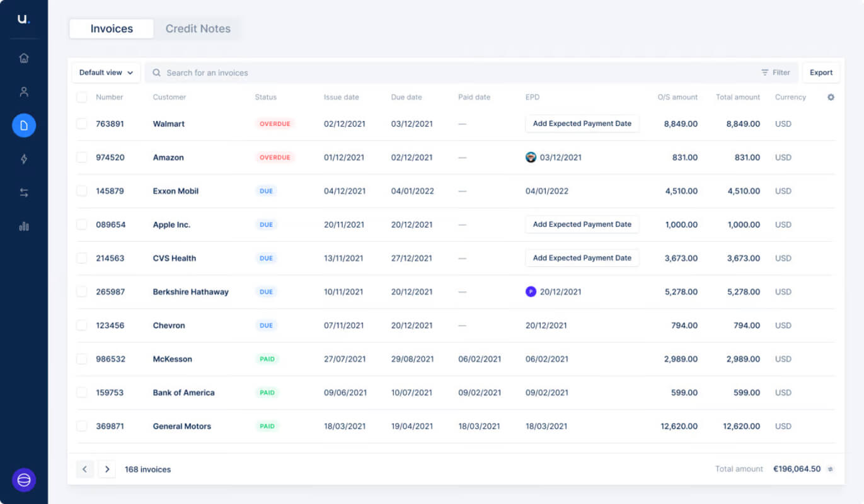The image size is (864, 504).
Task: Switch to the Invoices tab
Action: tap(112, 29)
